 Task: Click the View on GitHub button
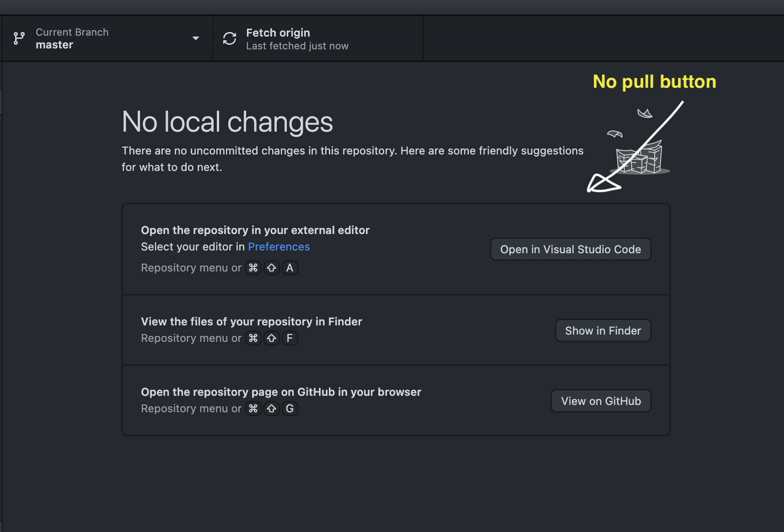coord(601,401)
